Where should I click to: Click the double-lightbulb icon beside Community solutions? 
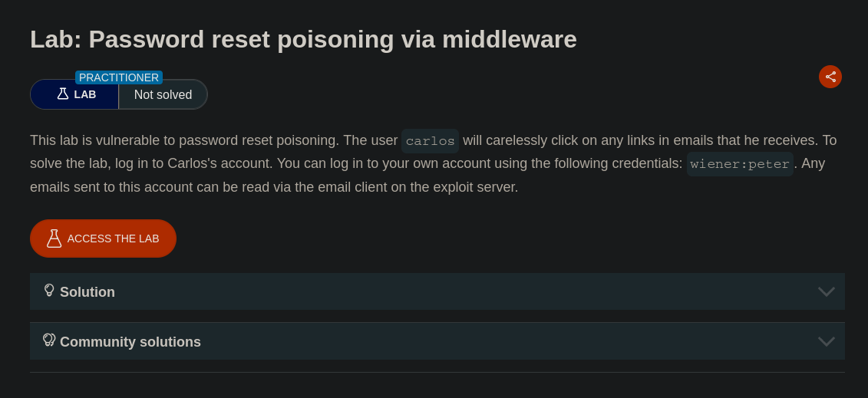coord(49,340)
